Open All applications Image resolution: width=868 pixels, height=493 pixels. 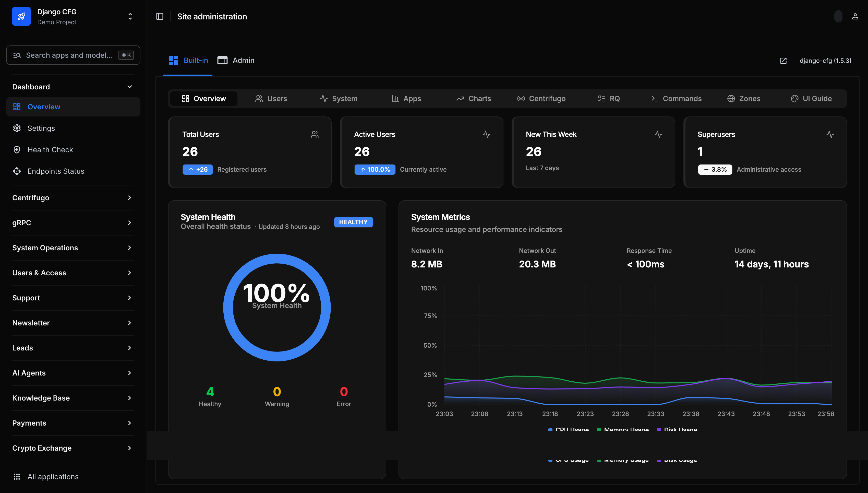tap(53, 476)
